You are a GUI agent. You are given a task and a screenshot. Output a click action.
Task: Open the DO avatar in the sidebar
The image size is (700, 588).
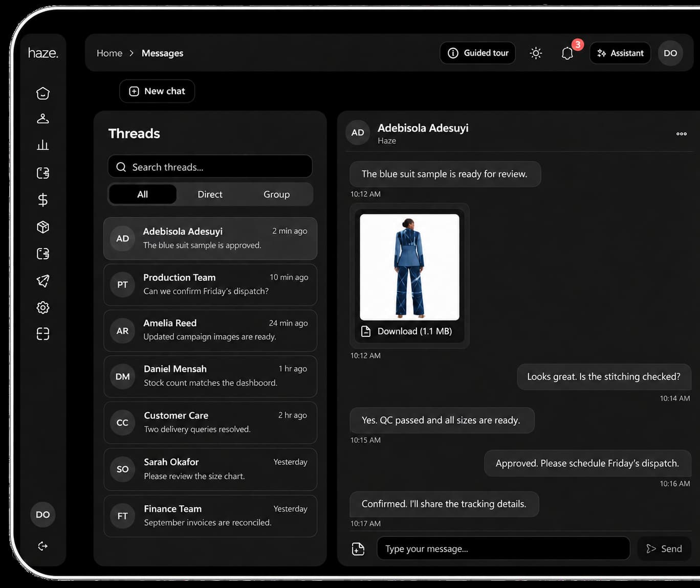[43, 515]
